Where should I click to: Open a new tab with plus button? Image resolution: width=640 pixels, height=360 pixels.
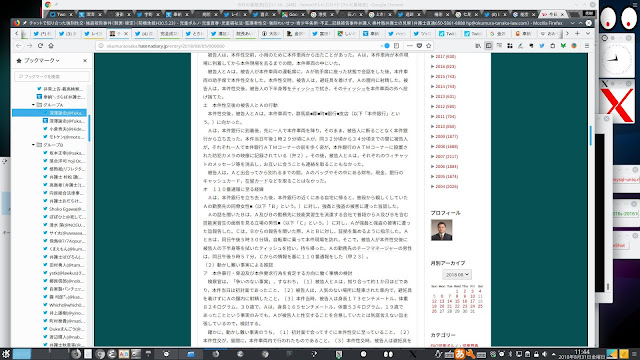577,33
